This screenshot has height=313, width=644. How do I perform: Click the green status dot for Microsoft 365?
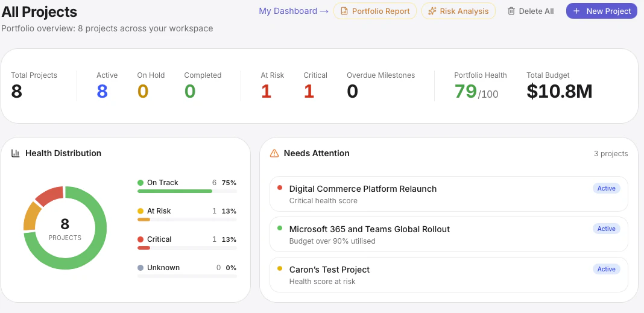click(x=280, y=228)
